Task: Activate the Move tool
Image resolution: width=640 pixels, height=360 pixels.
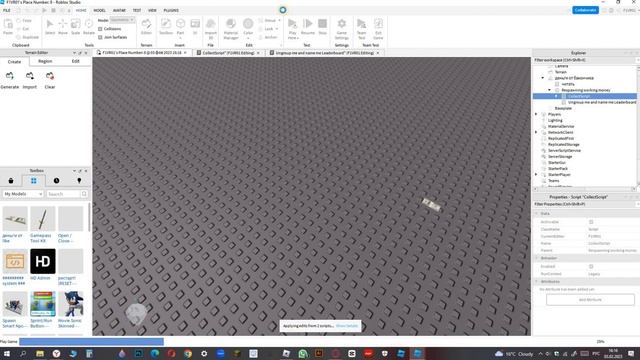Action: [x=63, y=27]
